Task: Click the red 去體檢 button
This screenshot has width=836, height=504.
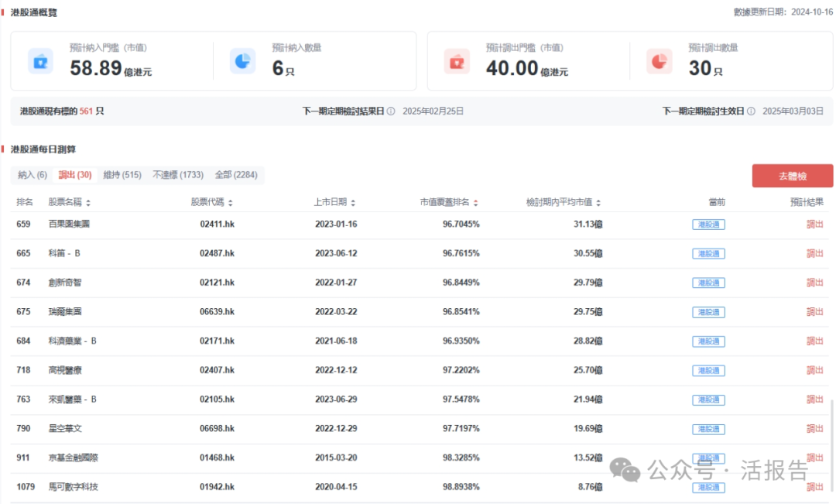Action: [x=793, y=176]
